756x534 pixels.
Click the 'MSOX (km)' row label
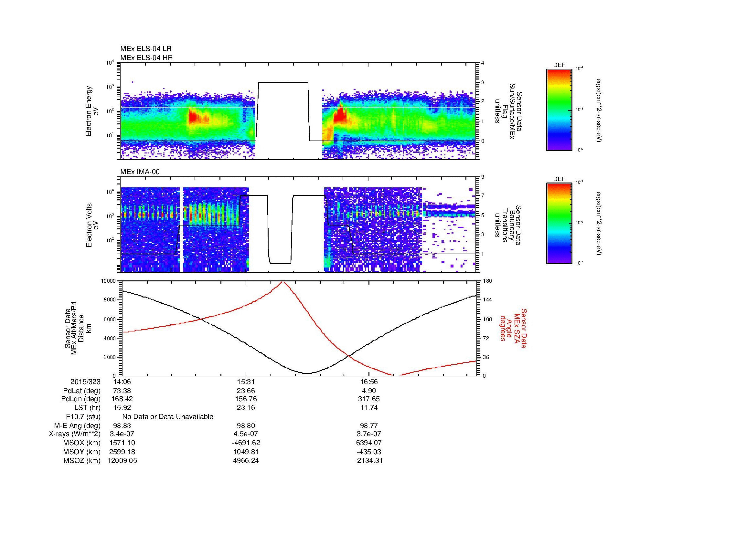82,443
